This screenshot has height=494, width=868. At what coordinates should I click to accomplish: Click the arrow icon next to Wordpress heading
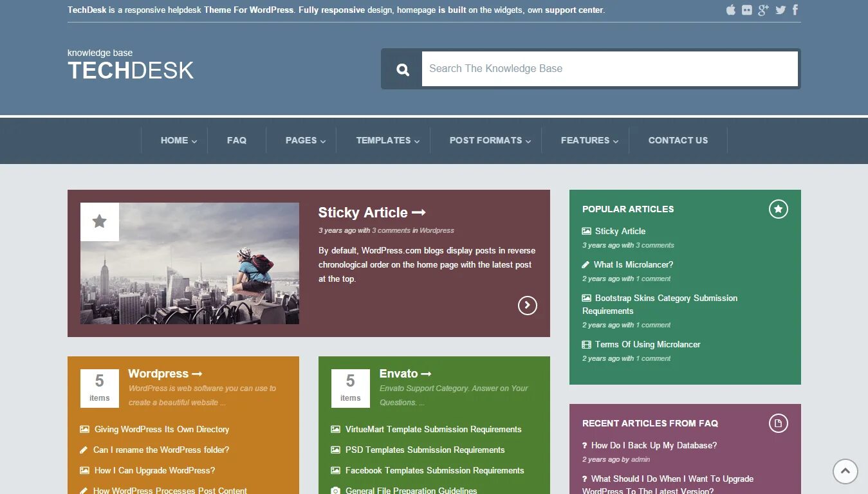[198, 374]
